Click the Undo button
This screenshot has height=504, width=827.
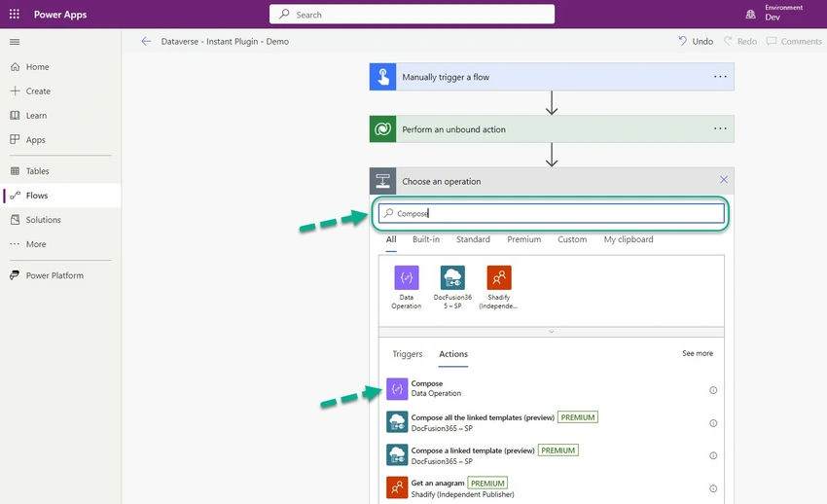point(696,41)
